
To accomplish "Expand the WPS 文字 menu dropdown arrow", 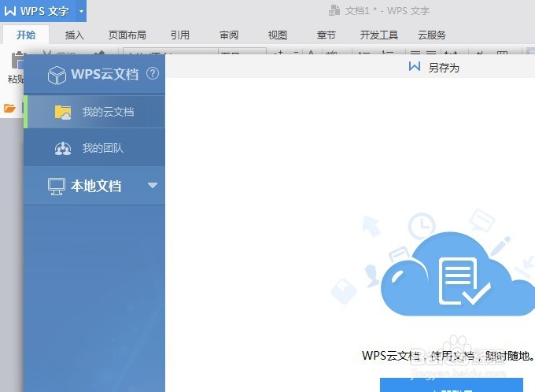I will tap(81, 11).
